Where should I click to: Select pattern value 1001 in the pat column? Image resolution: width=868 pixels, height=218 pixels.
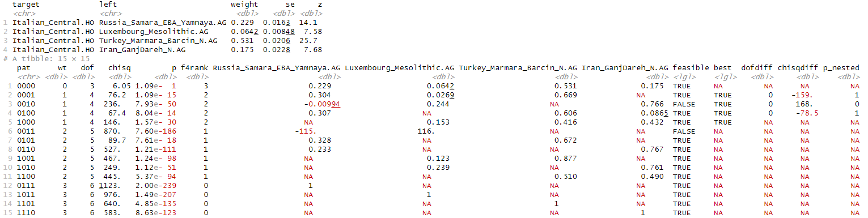26,158
